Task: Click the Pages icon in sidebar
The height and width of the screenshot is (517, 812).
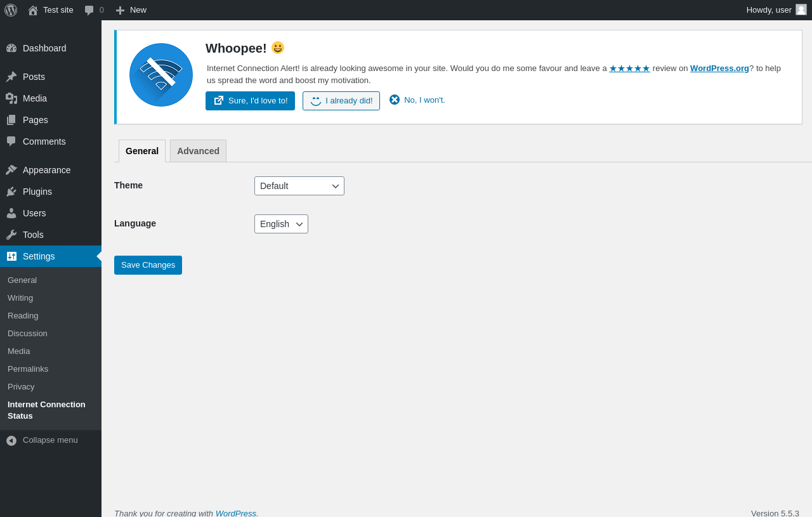Action: (11, 120)
